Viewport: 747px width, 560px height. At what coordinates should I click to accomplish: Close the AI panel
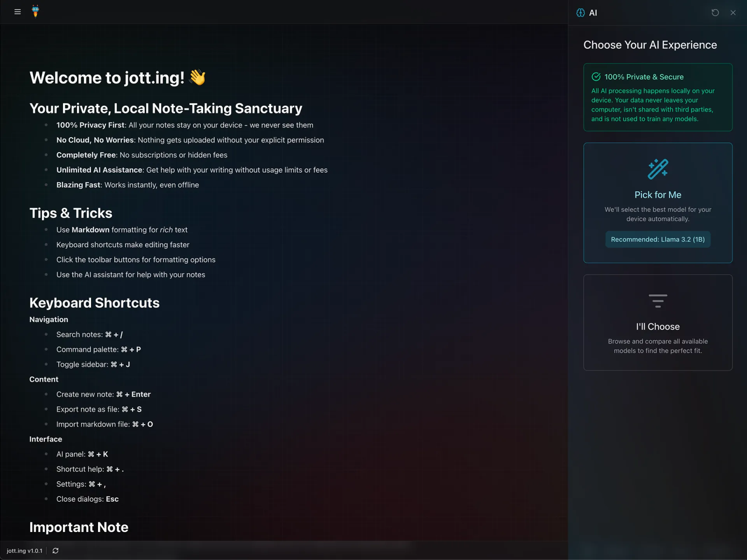tap(733, 13)
